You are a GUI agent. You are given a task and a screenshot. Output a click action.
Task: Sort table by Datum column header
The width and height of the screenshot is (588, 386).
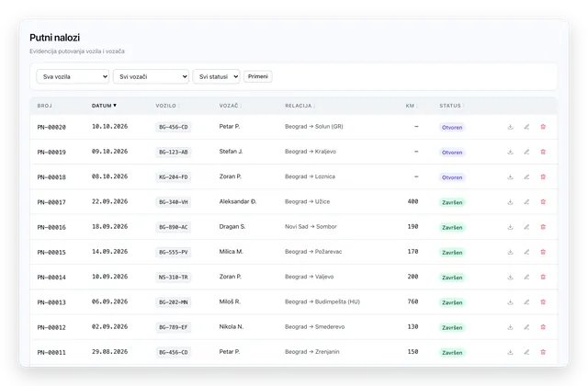104,106
